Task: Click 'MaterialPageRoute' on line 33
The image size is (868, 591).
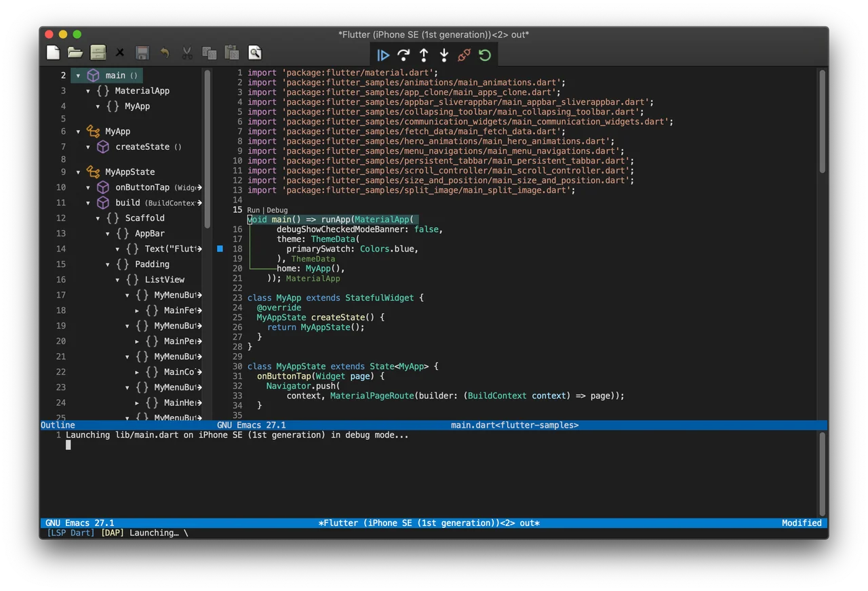Action: tap(372, 395)
